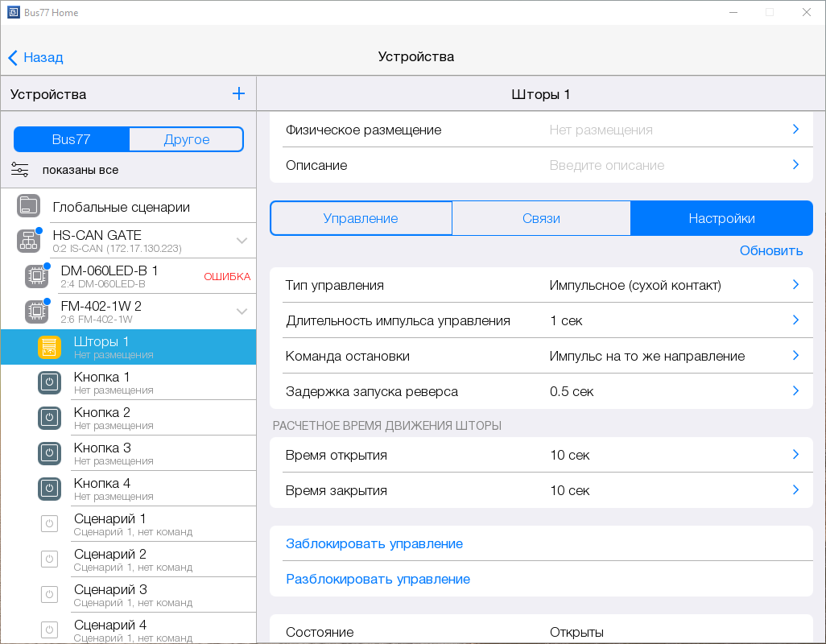
Task: Click the Кнопка 1 power icon
Action: 49,382
